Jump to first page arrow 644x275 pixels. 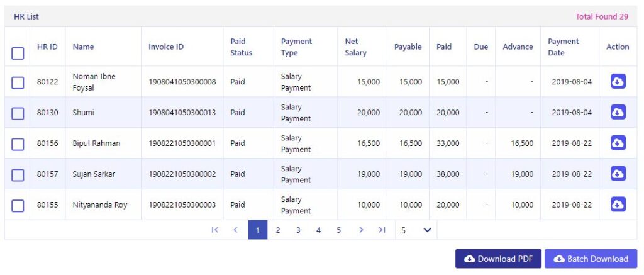215,230
